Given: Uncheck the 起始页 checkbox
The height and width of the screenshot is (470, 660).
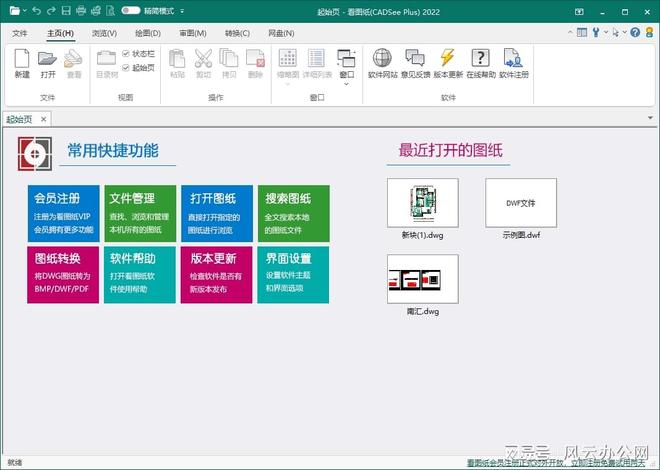Looking at the screenshot, I should [125, 67].
